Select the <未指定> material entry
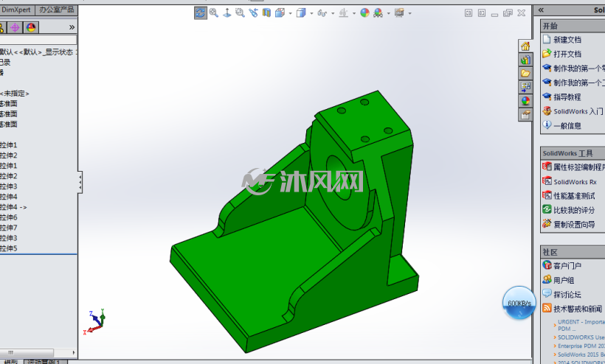The width and height of the screenshot is (605, 364). [15, 94]
